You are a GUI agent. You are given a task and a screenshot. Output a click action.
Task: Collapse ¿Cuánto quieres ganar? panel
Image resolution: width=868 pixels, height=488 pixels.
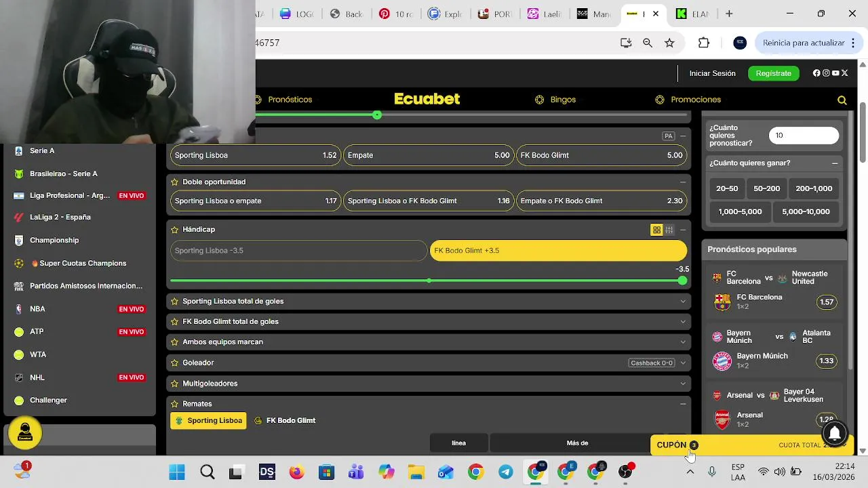click(835, 163)
